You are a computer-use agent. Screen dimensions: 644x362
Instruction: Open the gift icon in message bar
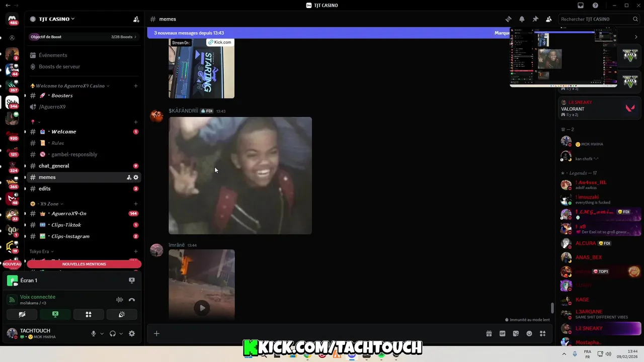tap(489, 333)
